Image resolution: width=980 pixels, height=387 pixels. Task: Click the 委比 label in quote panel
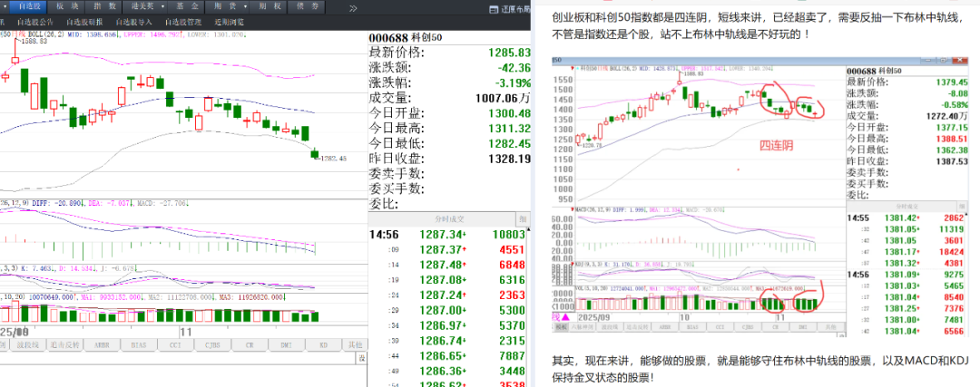point(385,204)
